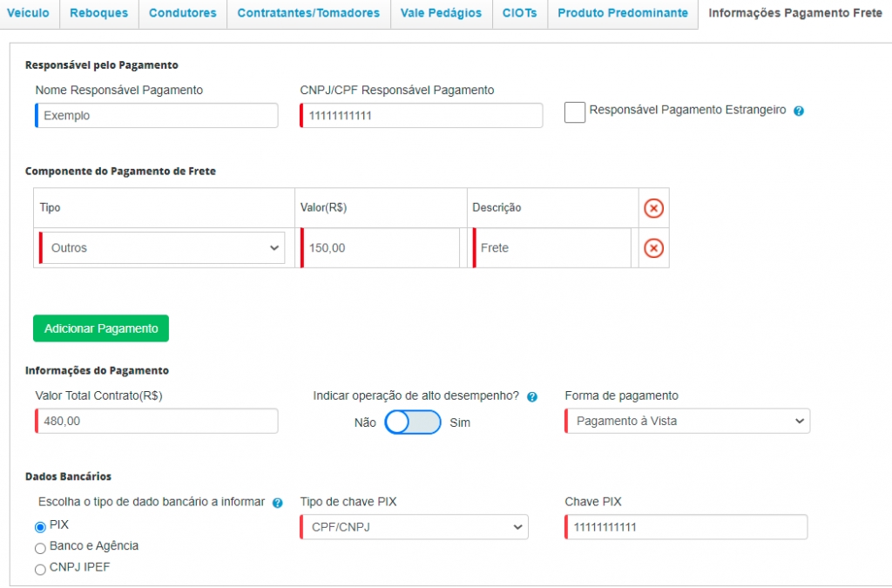The image size is (892, 588).
Task: Open the Tipo dropdown showing Outros
Action: coord(163,248)
